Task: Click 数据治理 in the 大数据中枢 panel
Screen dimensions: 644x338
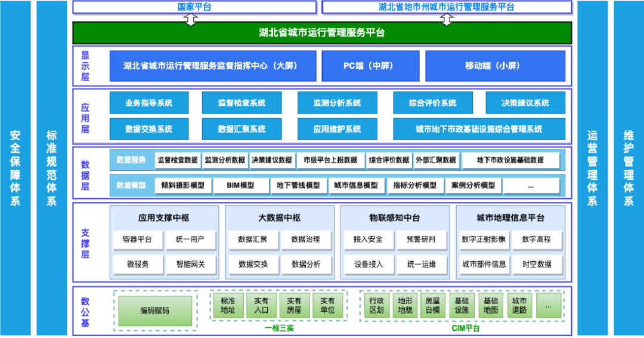Action: click(305, 239)
